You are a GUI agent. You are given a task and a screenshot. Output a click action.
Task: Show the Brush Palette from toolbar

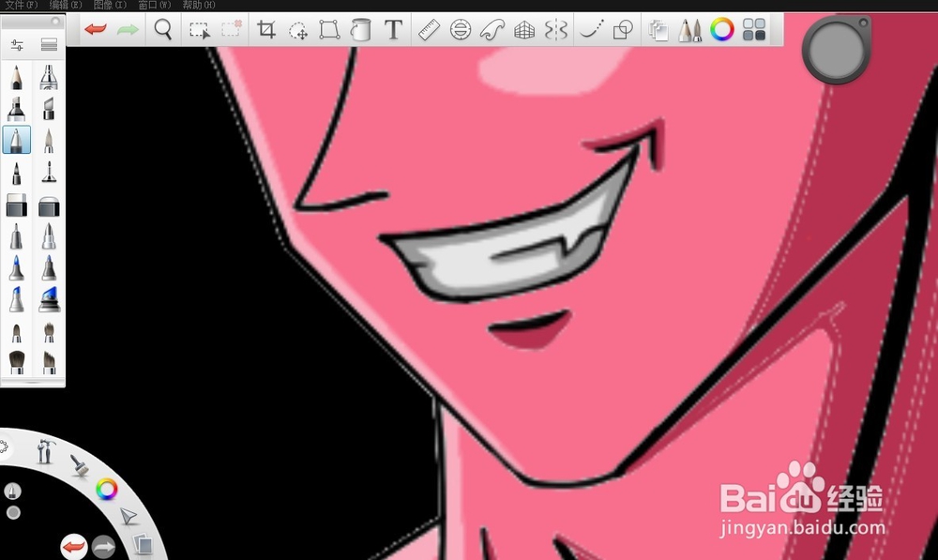pos(689,29)
